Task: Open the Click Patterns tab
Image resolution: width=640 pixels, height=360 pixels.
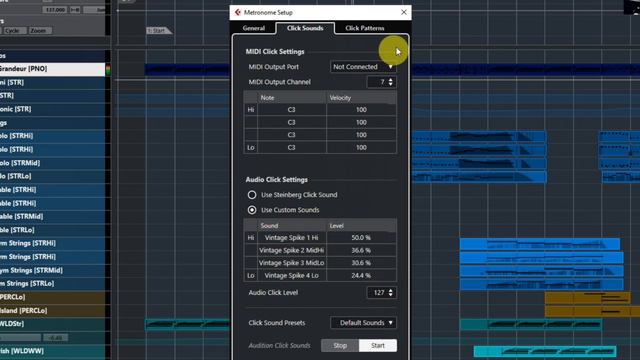Action: coord(364,28)
